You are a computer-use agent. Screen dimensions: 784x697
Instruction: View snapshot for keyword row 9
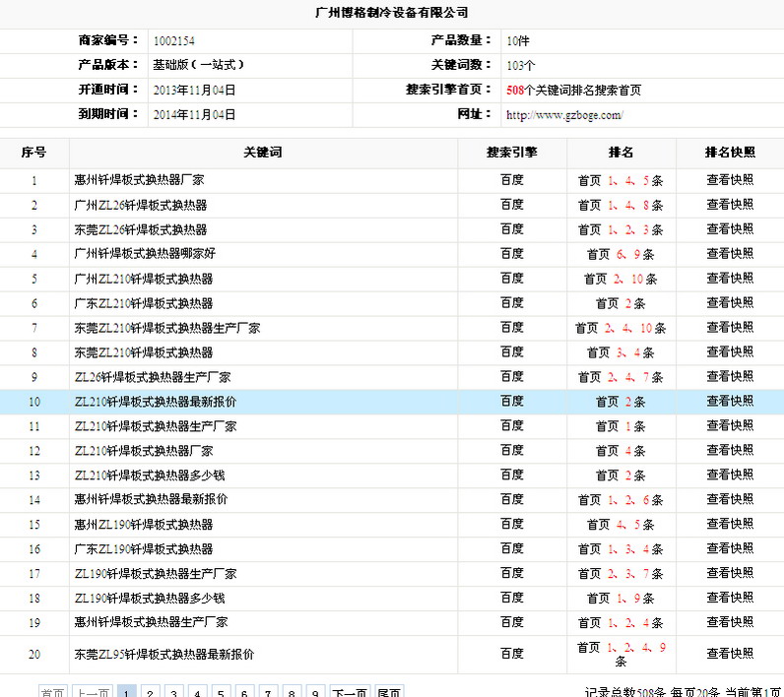(x=730, y=377)
